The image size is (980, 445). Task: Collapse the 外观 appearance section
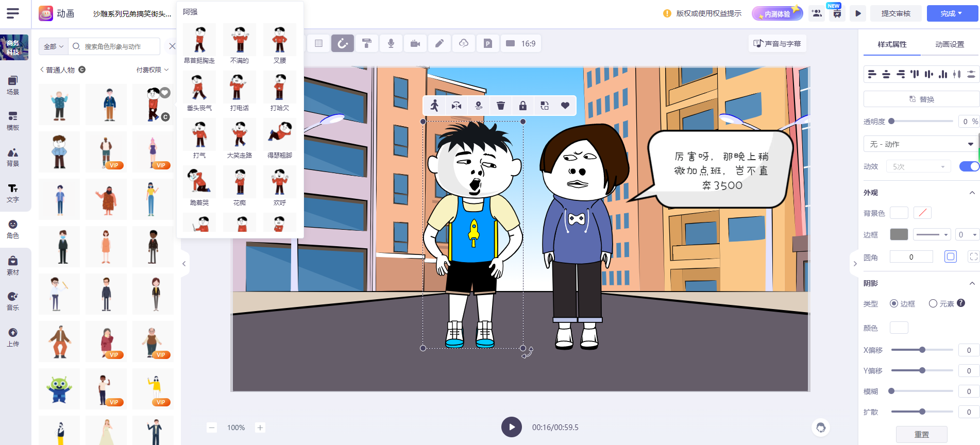972,193
